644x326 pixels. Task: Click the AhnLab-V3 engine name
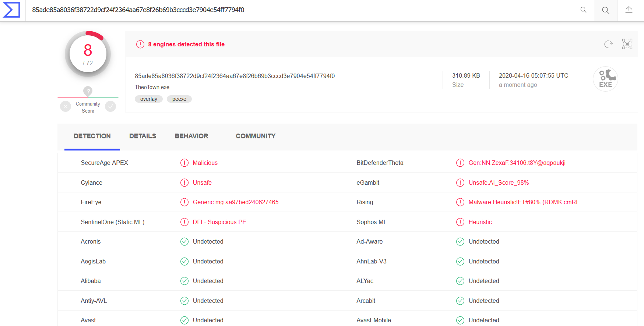click(x=372, y=261)
